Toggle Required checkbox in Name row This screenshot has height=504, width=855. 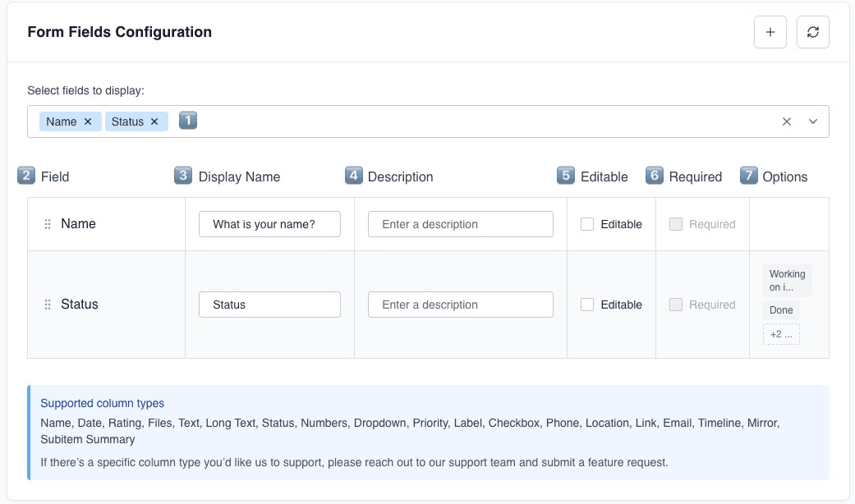point(676,224)
